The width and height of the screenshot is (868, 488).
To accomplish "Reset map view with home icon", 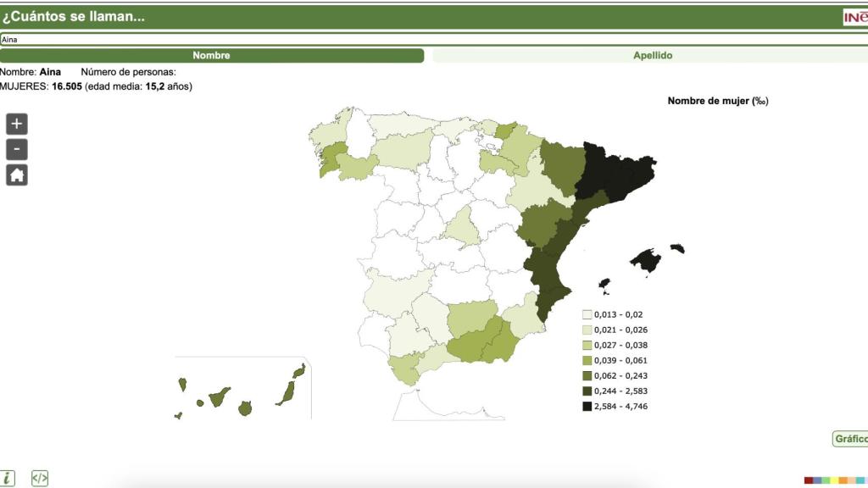I will [x=17, y=175].
